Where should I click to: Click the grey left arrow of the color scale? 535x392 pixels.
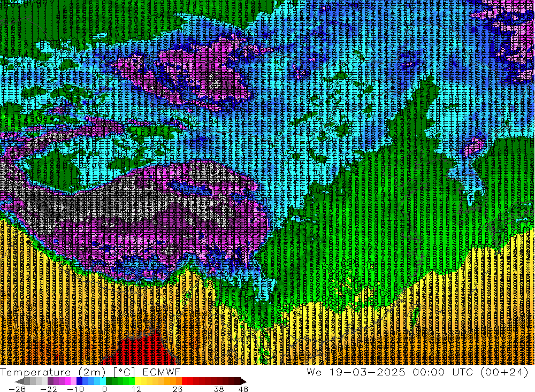pos(19,381)
